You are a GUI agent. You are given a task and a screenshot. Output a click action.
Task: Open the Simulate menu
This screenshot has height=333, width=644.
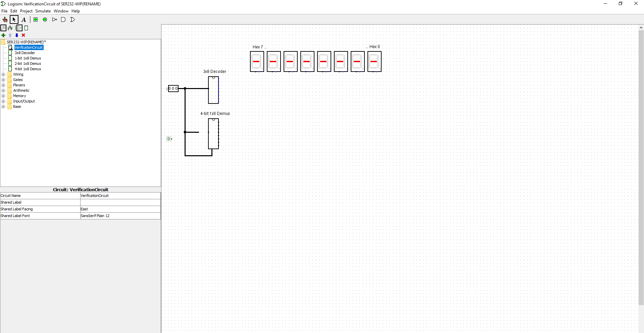pos(43,11)
